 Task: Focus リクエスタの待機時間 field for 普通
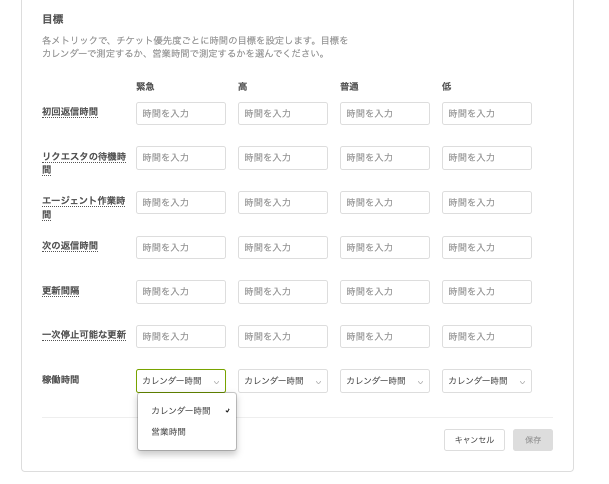click(x=385, y=158)
